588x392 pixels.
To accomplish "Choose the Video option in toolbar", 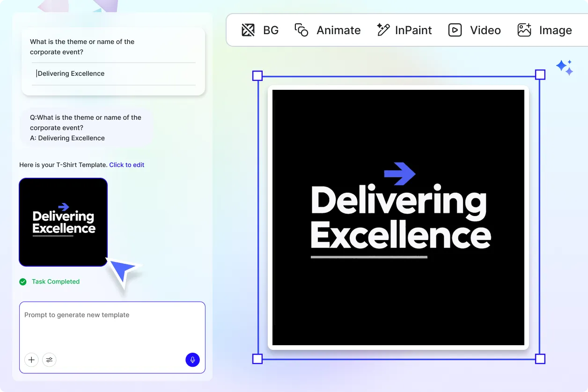I will (475, 30).
